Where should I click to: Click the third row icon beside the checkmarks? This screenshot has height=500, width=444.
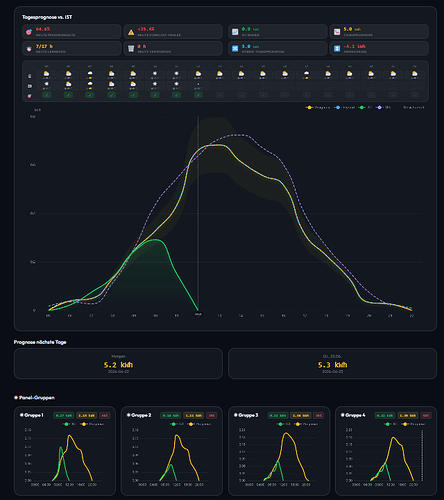point(30,96)
